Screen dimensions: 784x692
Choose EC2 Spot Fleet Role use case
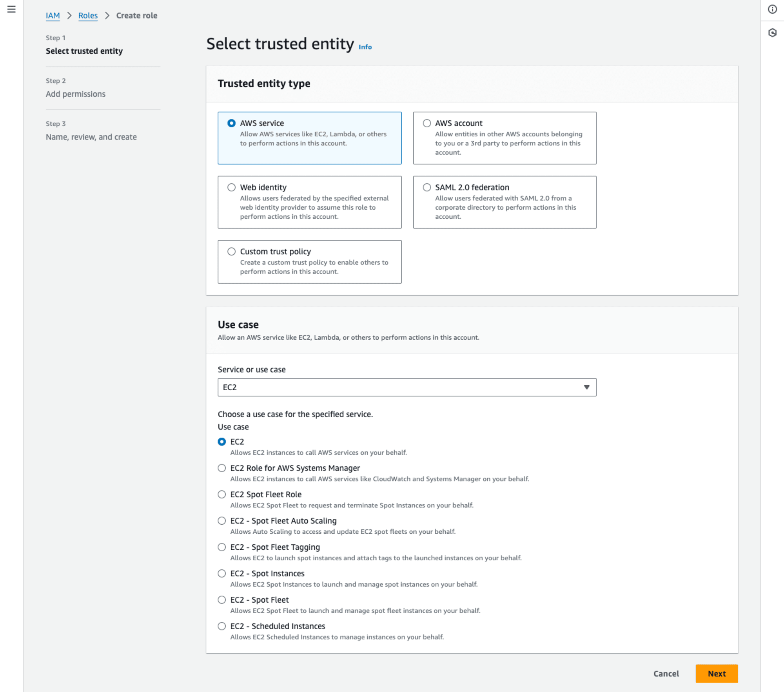click(x=222, y=495)
